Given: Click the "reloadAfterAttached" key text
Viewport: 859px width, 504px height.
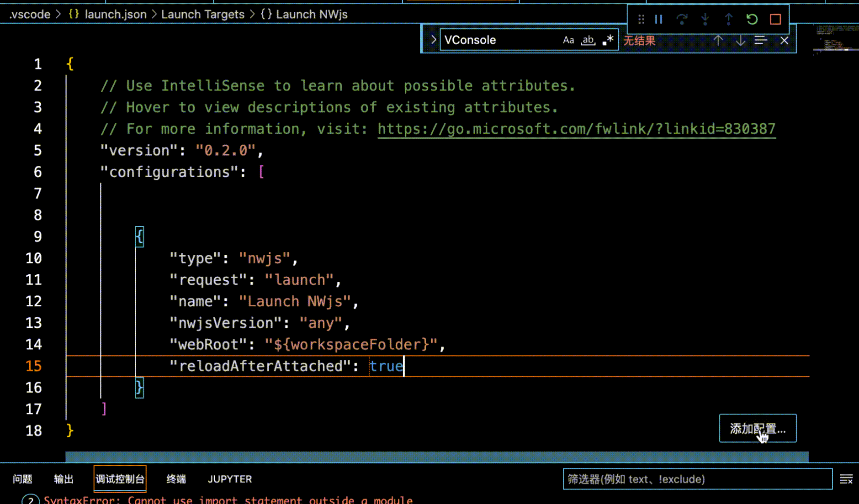Looking at the screenshot, I should 260,366.
